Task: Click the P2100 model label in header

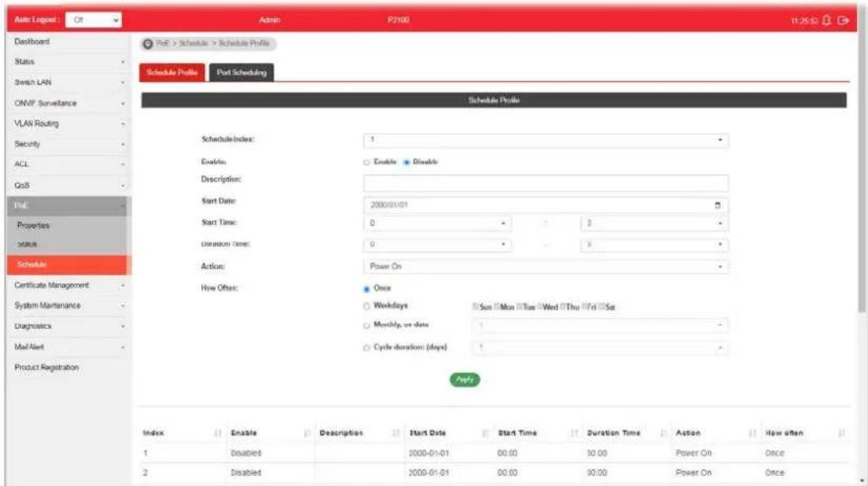Action: tap(398, 20)
